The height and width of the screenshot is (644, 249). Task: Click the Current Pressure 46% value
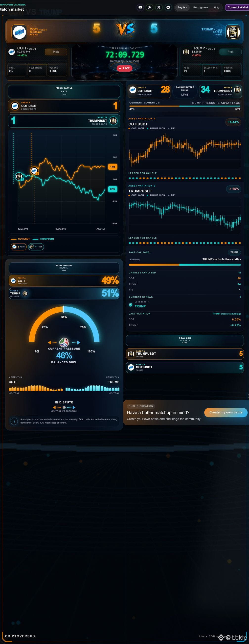[x=64, y=355]
